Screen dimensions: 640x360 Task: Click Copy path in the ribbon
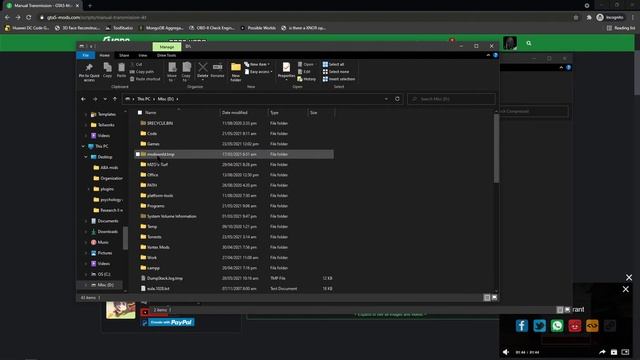(x=142, y=72)
